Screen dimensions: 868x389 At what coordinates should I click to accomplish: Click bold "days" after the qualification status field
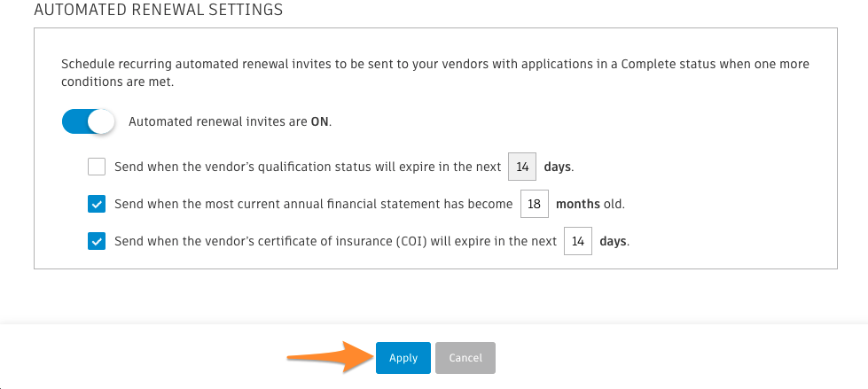click(558, 167)
